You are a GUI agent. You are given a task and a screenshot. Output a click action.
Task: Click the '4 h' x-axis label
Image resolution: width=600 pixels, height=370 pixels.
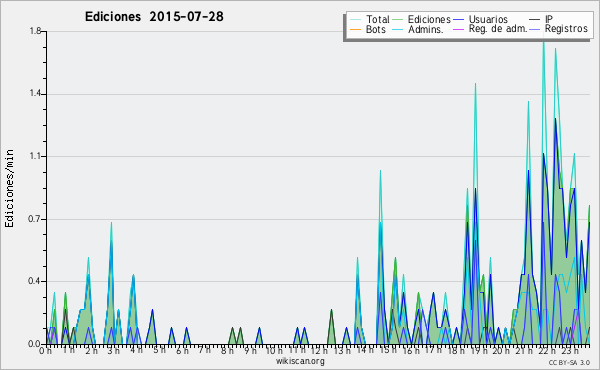[x=136, y=350]
